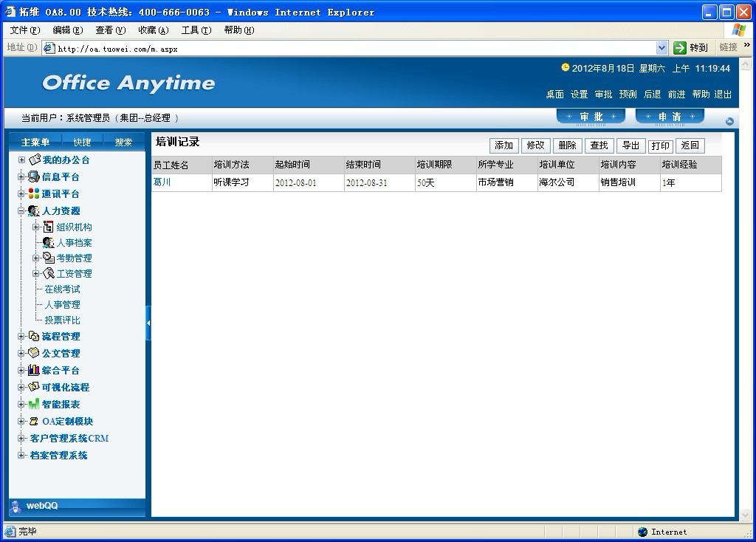Click the 添加 button
The width and height of the screenshot is (756, 542).
click(504, 145)
